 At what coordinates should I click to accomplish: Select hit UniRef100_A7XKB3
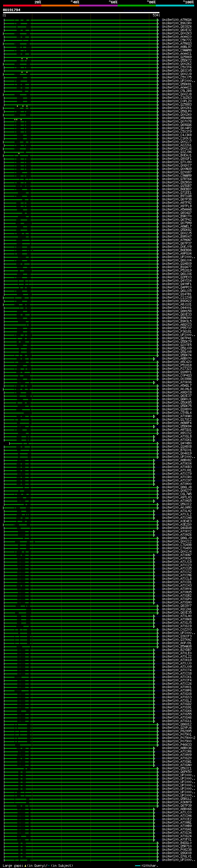coord(176,467)
